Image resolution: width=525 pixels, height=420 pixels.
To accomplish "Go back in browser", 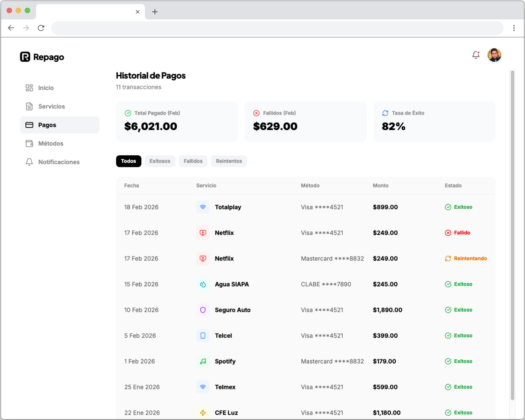I will [11, 28].
